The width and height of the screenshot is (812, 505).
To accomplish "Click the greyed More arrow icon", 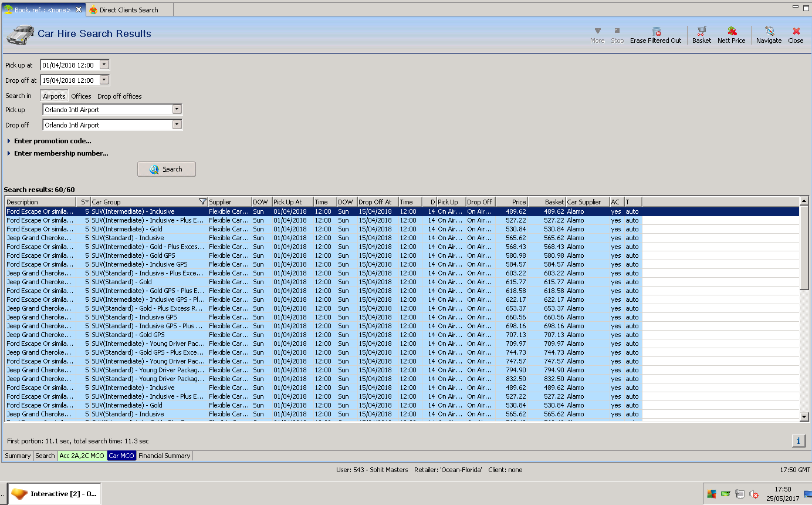I will (x=597, y=31).
